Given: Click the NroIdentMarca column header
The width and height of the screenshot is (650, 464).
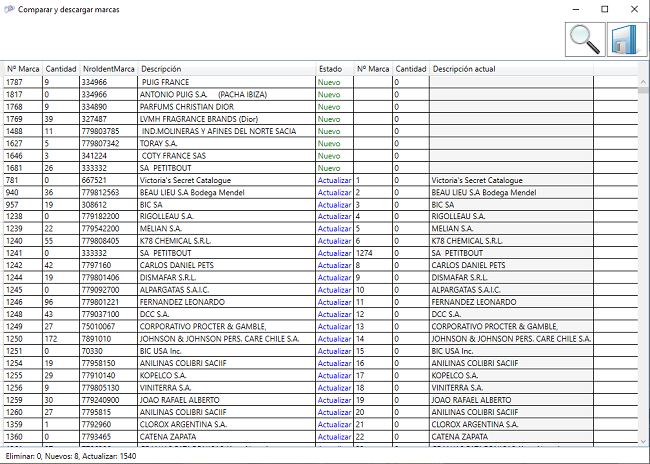Looking at the screenshot, I should coord(109,69).
